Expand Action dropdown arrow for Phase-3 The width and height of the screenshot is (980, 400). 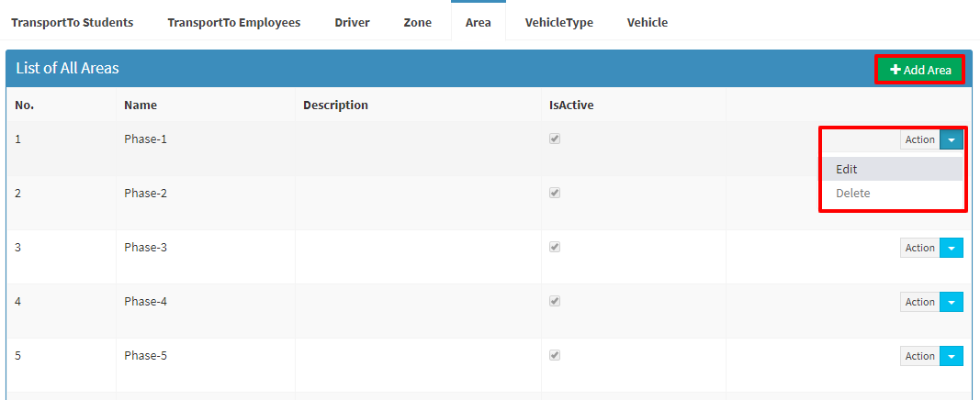pos(952,248)
